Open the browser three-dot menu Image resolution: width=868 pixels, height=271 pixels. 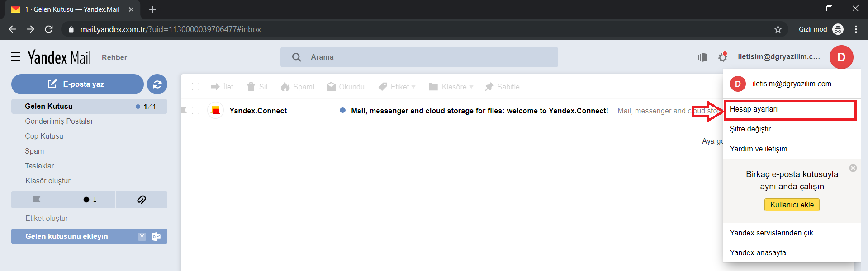856,29
